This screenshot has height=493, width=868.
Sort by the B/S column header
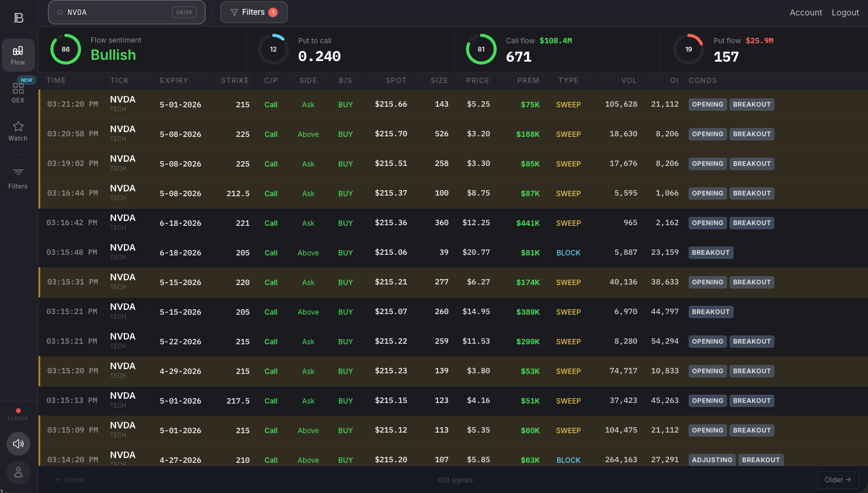[x=346, y=81]
